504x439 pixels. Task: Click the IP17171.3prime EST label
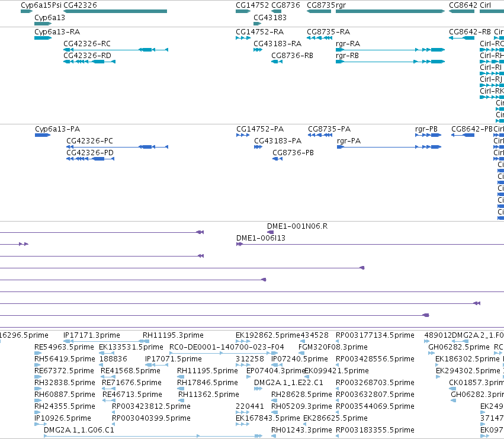(x=92, y=335)
